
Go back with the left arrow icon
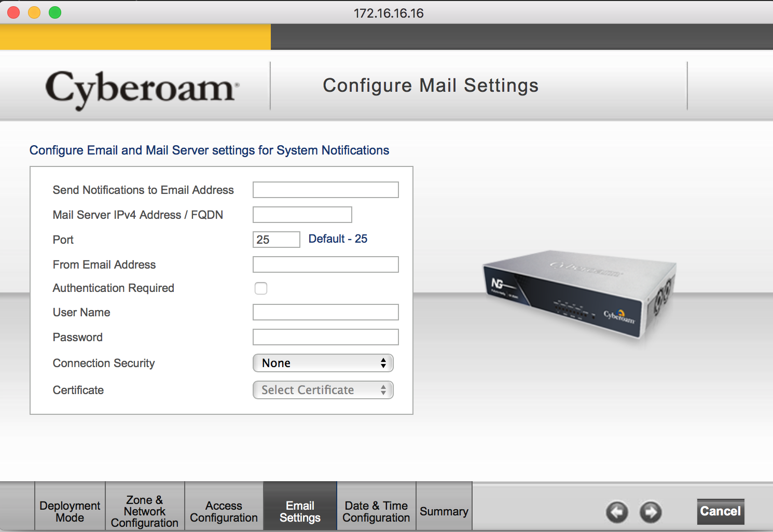pyautogui.click(x=617, y=512)
